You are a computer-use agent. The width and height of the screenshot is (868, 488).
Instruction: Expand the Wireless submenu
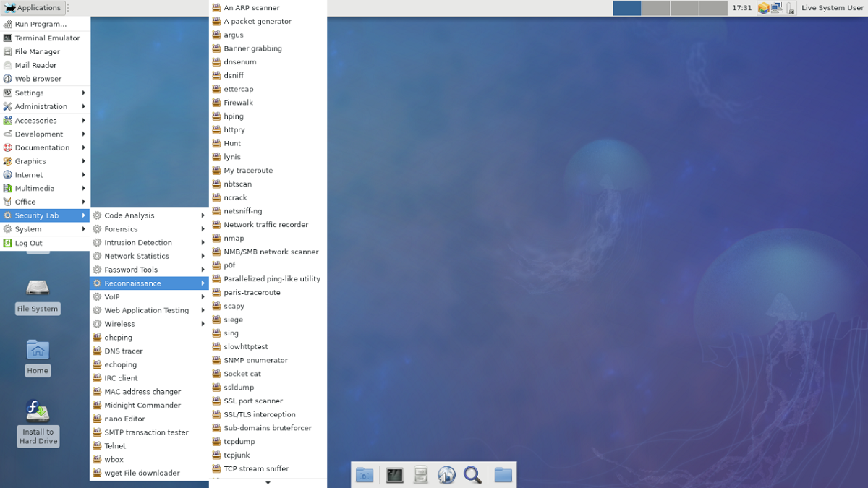pos(149,324)
